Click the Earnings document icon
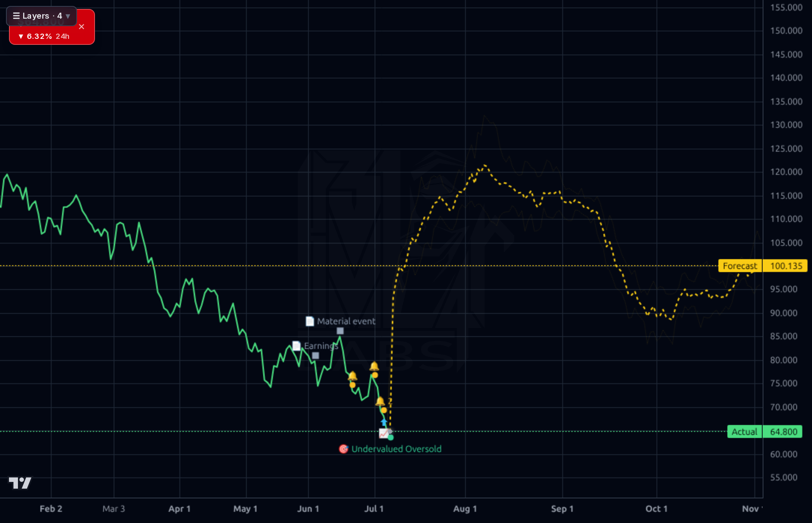The width and height of the screenshot is (812, 523). tap(296, 346)
